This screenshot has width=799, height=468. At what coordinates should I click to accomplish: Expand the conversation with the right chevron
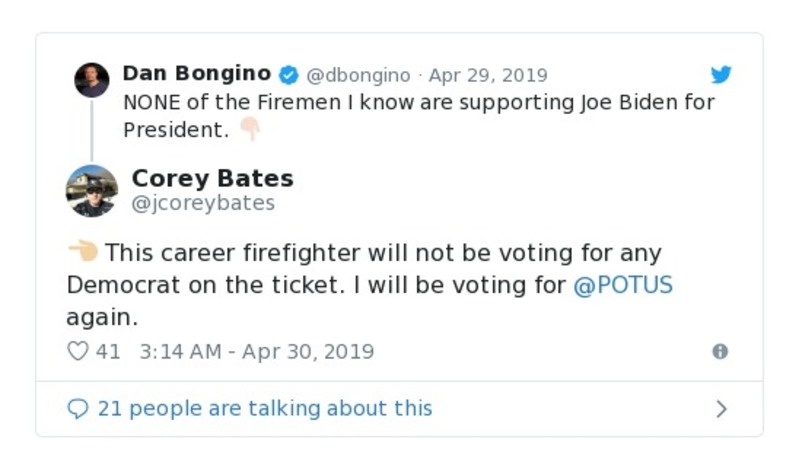721,408
